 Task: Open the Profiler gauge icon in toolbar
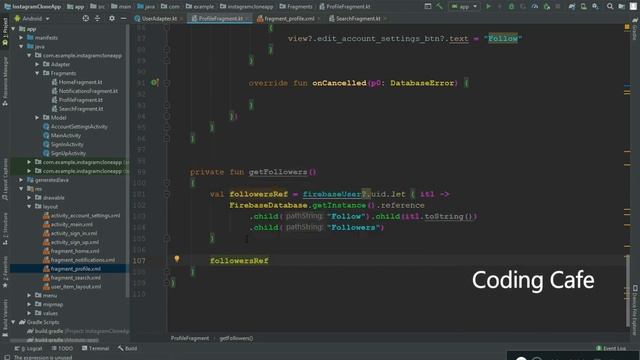(534, 7)
